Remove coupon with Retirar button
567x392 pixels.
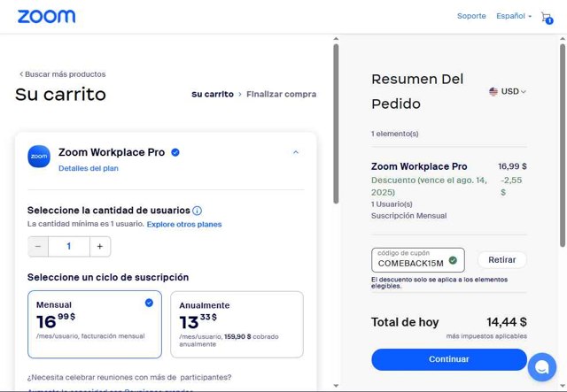(501, 260)
